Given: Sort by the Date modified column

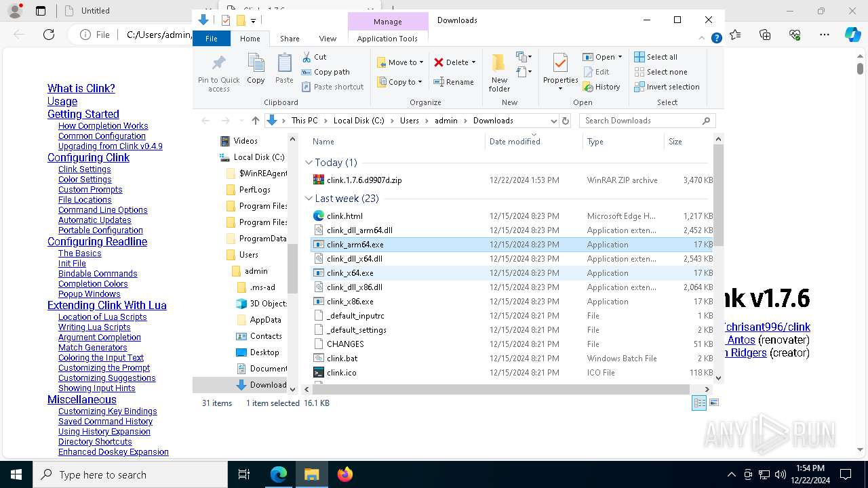Looking at the screenshot, I should tap(534, 142).
